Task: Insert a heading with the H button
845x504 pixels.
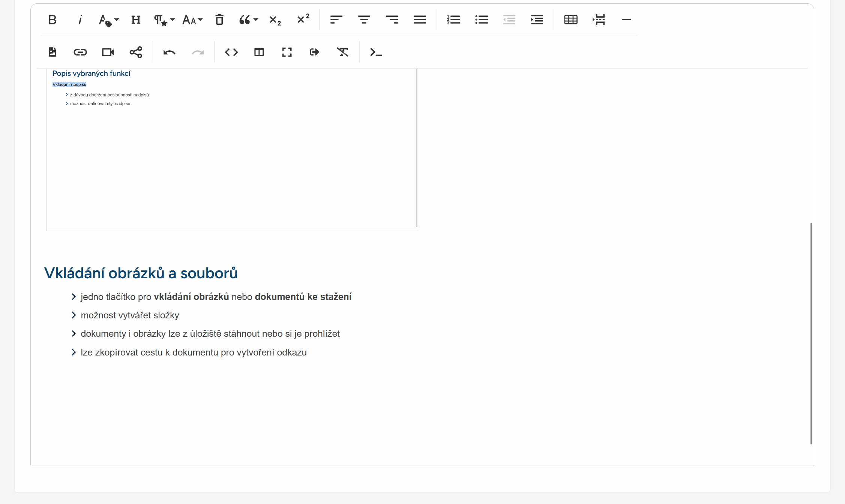Action: tap(136, 20)
